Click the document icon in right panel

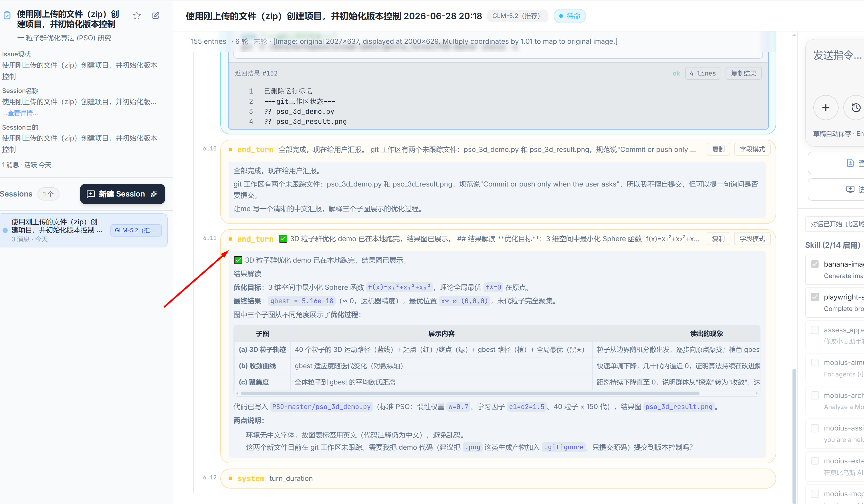coord(850,163)
